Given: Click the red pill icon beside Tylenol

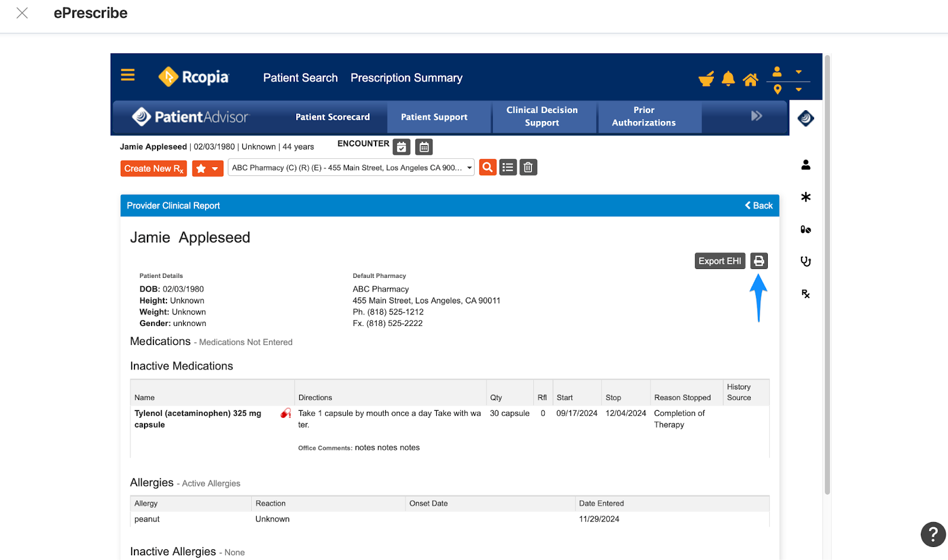Looking at the screenshot, I should point(286,413).
